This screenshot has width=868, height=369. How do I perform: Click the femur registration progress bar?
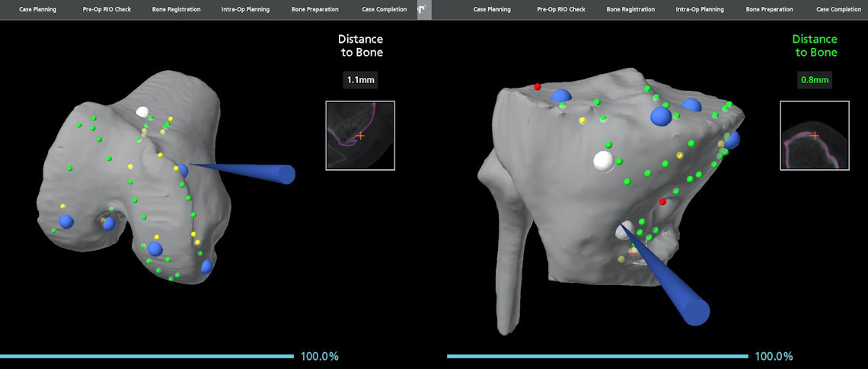click(x=146, y=356)
